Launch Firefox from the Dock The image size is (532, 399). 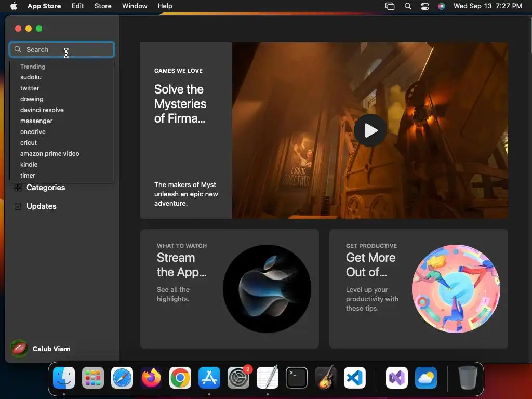coord(151,378)
